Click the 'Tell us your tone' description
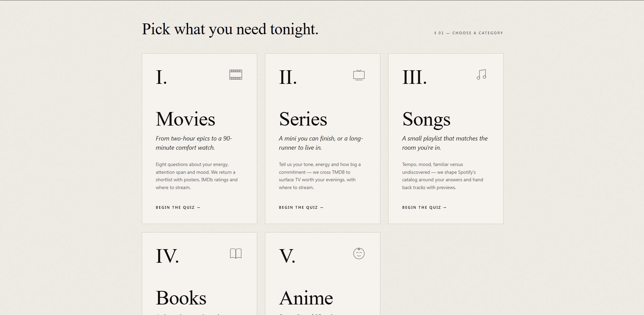 click(320, 176)
